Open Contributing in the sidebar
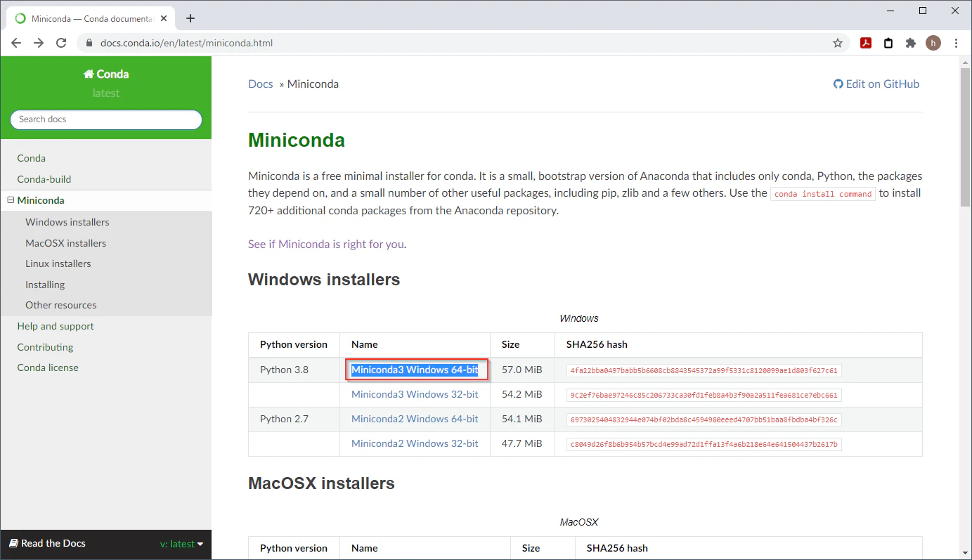 (45, 347)
